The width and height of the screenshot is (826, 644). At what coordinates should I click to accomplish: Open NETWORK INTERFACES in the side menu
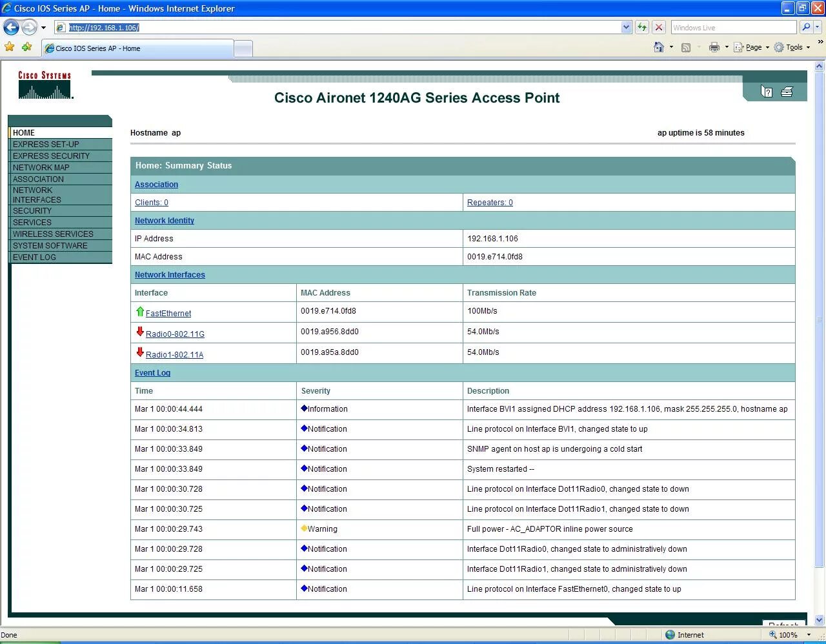pos(61,195)
